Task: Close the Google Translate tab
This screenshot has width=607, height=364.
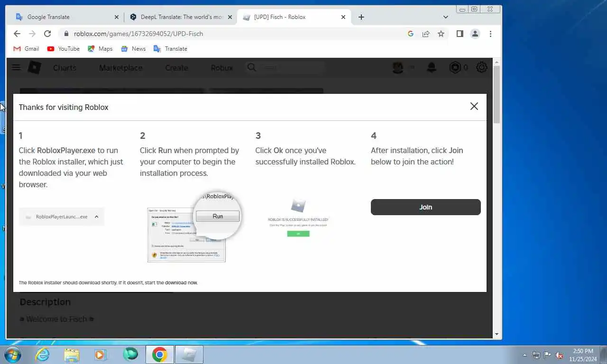Action: [117, 17]
